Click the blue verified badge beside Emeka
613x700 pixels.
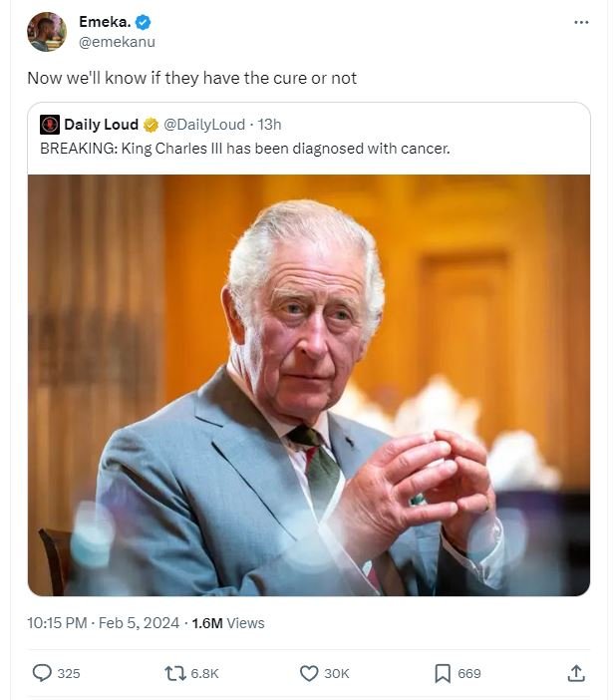coord(142,23)
